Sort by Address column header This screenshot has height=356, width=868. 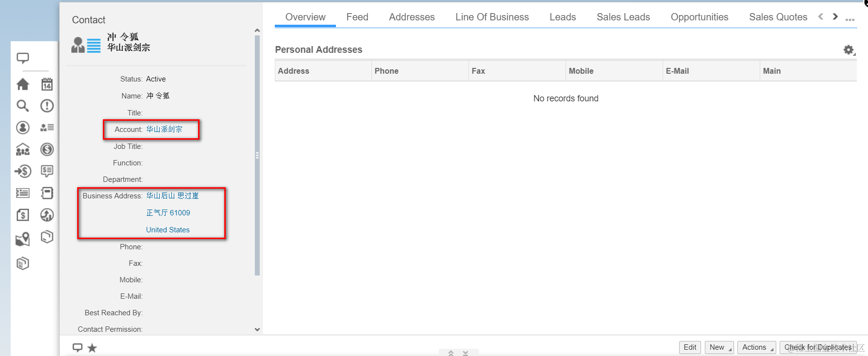[x=323, y=71]
